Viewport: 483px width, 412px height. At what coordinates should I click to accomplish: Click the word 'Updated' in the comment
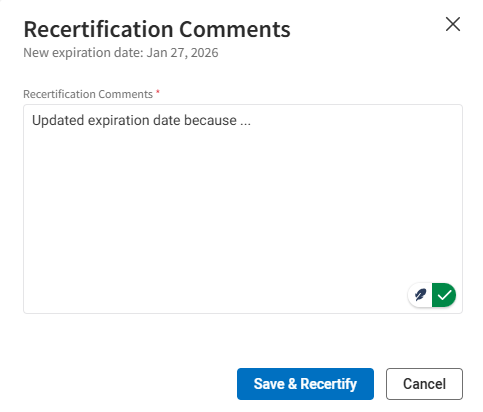58,120
